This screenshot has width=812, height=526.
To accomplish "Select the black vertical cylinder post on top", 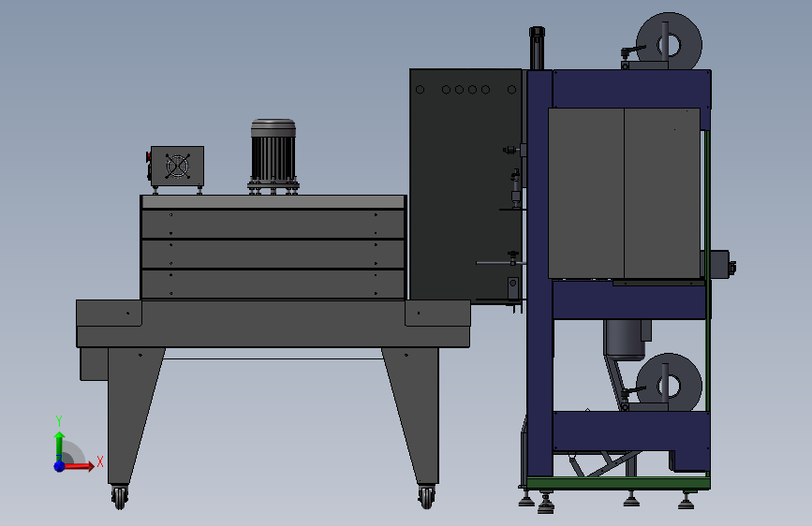I will point(537,48).
